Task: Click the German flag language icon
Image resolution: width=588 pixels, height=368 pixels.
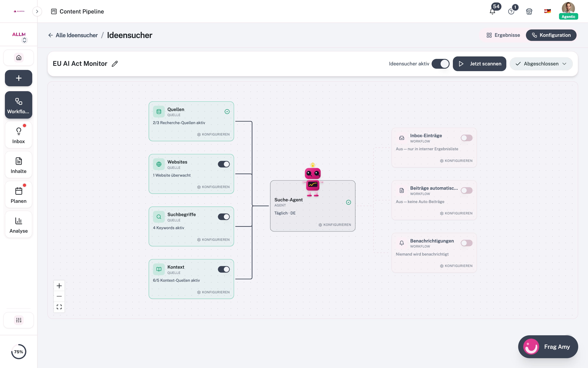Action: (x=547, y=11)
